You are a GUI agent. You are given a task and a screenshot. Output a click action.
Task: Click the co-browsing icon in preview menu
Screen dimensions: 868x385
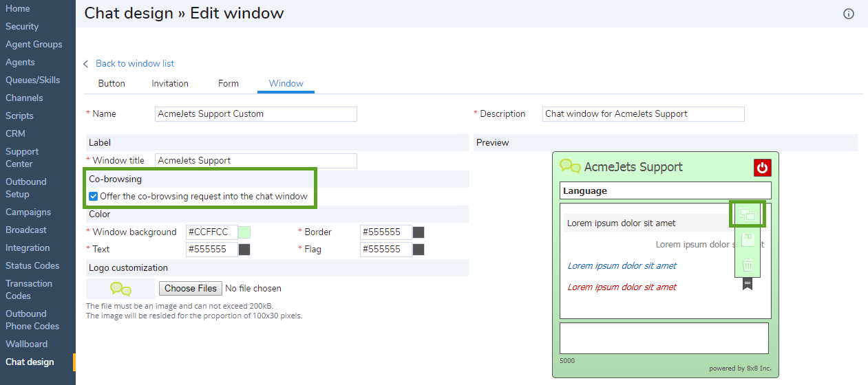[748, 215]
